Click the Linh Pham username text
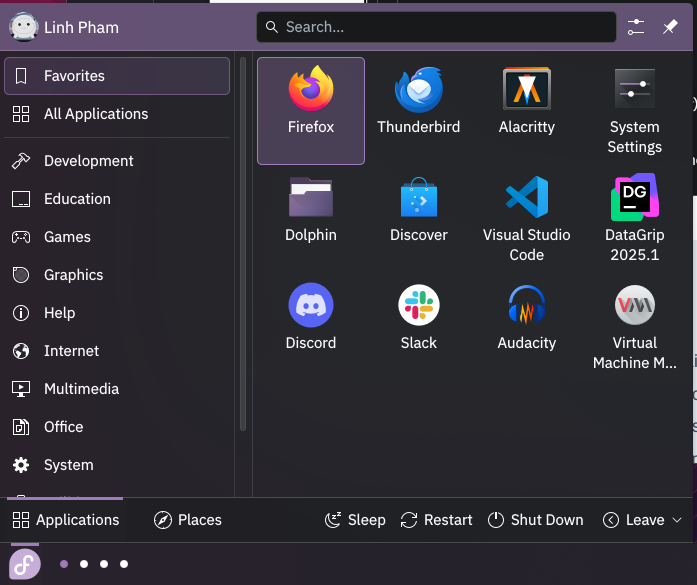 pyautogui.click(x=81, y=28)
